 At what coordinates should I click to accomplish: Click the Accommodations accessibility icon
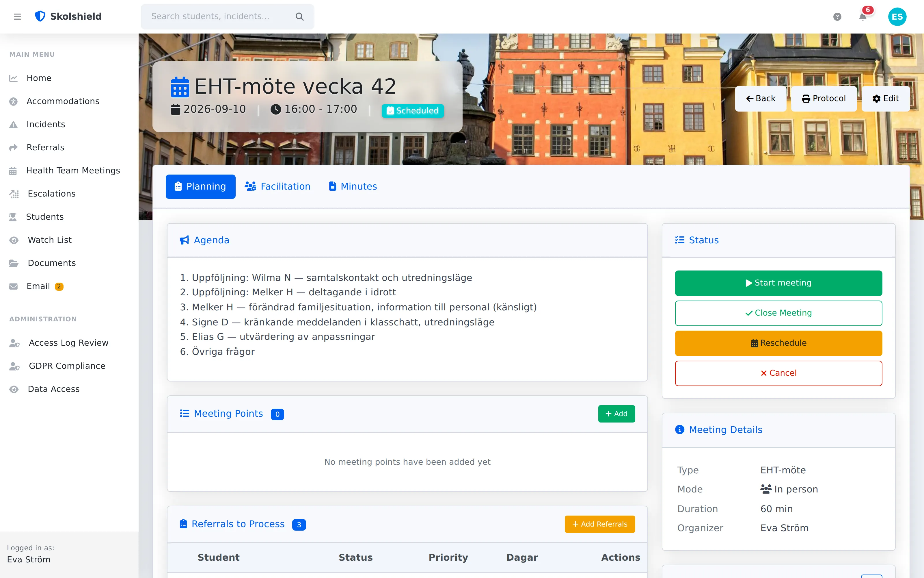tap(13, 101)
